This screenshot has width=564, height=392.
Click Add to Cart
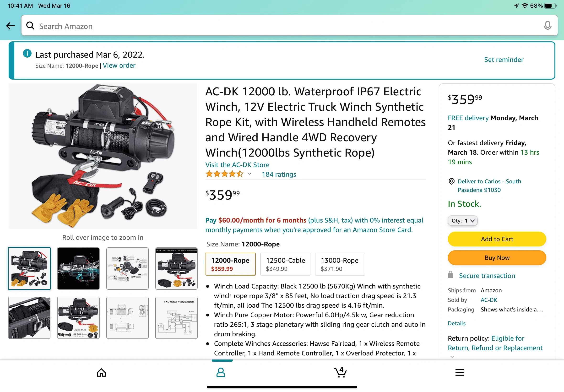[x=497, y=239]
